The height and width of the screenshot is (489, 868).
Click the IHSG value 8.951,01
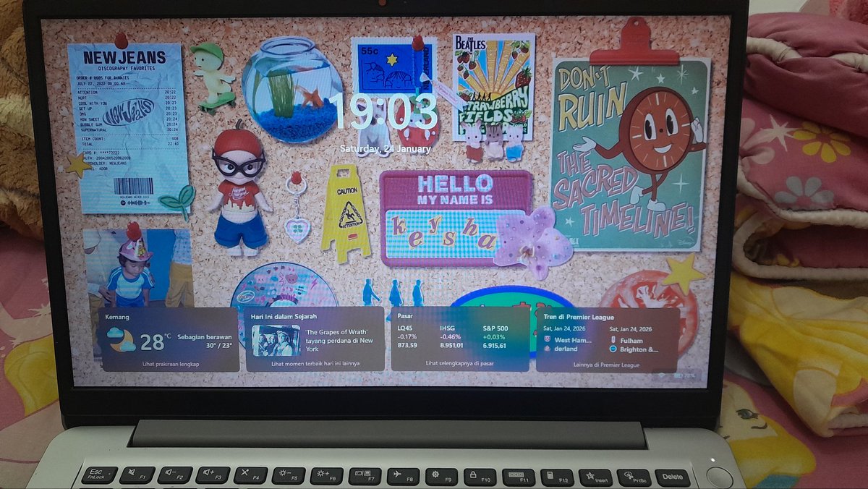(x=453, y=345)
